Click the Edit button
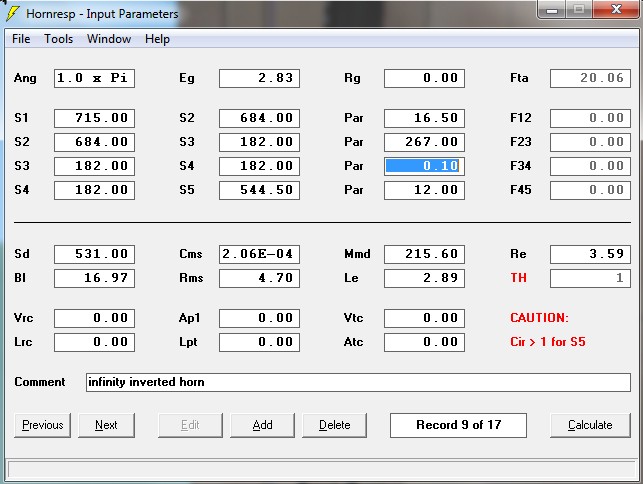Image resolution: width=643 pixels, height=484 pixels. [x=190, y=425]
